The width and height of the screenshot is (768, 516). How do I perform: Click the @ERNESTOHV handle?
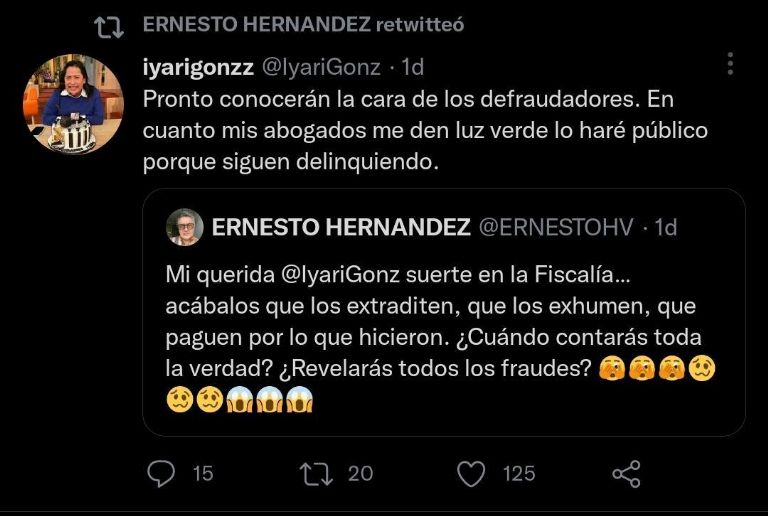[x=555, y=227]
